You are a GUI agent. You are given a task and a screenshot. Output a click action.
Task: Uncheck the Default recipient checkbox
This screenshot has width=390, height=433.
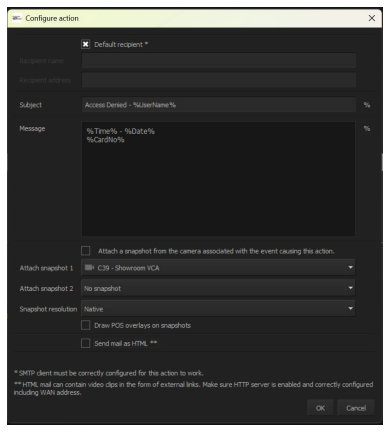click(85, 44)
